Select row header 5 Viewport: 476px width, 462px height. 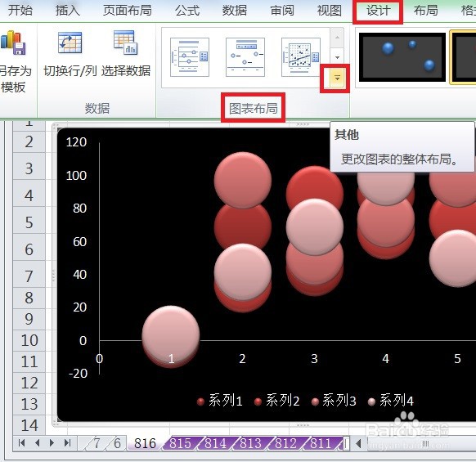coord(29,222)
